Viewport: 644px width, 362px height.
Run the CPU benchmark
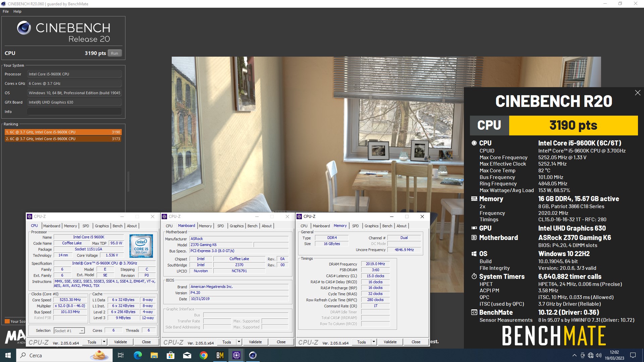click(115, 53)
